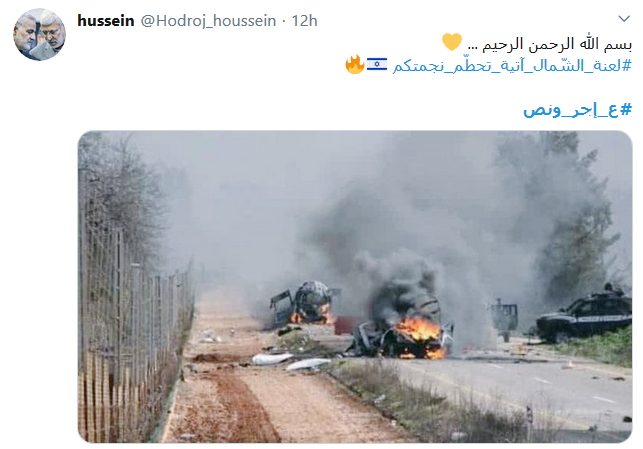
Task: Click the fire emoji
Action: point(355,64)
